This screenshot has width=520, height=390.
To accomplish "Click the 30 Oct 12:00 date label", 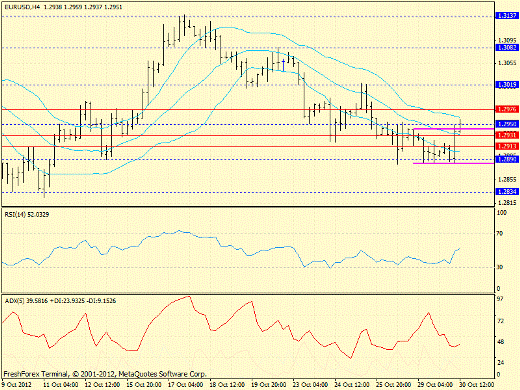I will point(477,384).
